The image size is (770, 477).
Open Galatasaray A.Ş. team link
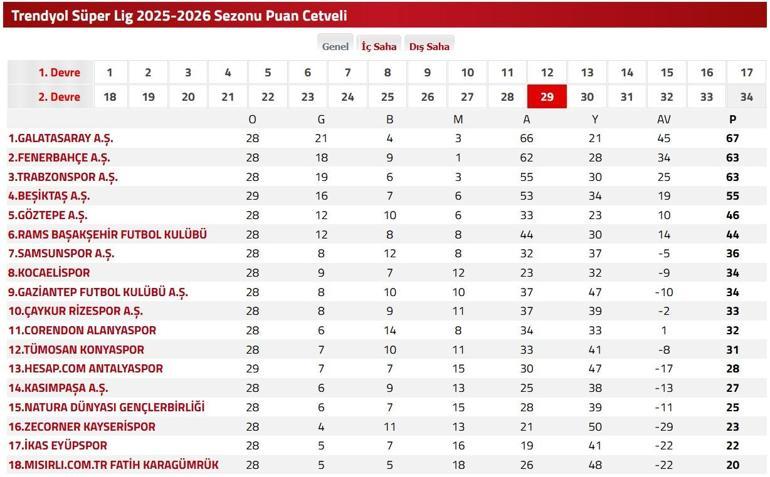[x=61, y=138]
